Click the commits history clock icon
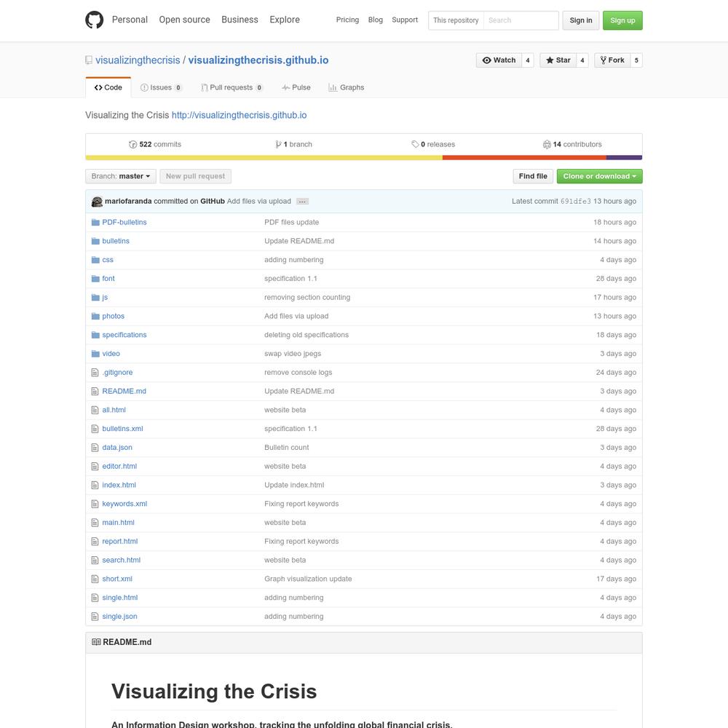 [132, 144]
